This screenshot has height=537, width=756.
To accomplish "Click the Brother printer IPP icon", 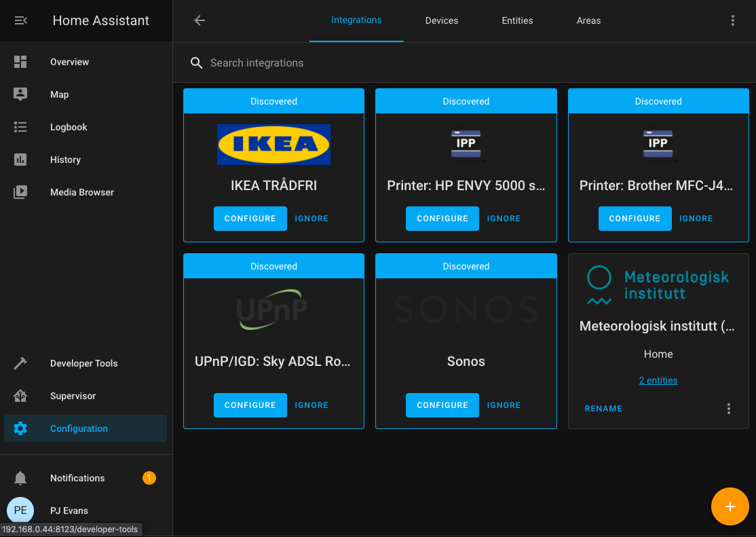I will 658,144.
